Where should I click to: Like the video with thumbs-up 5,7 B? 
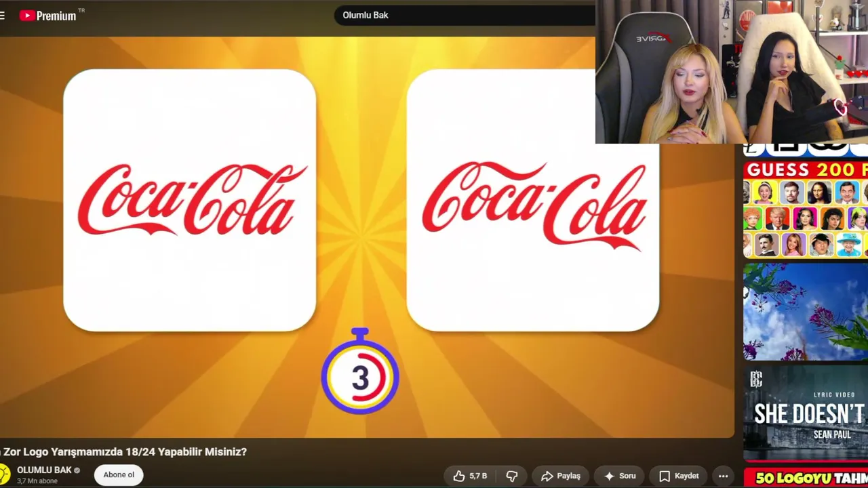click(x=470, y=476)
